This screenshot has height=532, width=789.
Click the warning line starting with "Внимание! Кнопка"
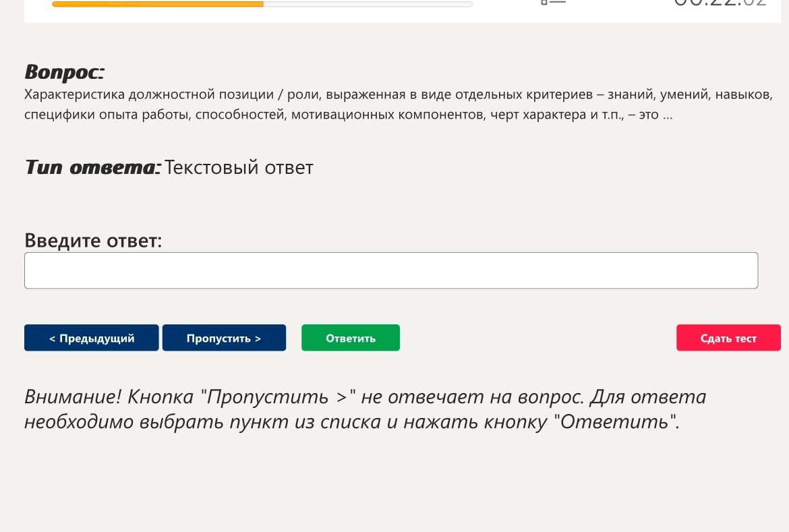click(x=366, y=397)
